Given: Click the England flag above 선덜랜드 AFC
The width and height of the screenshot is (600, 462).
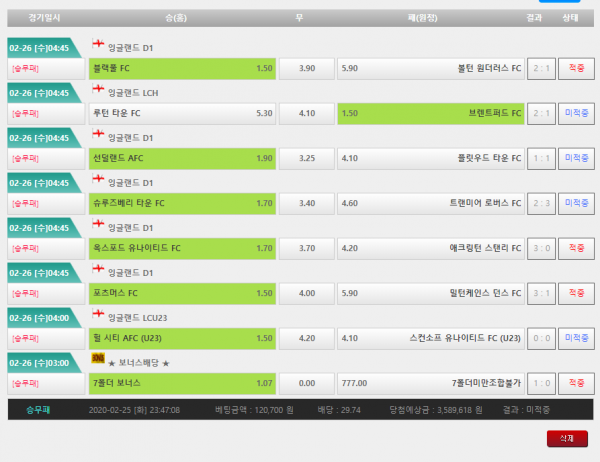Looking at the screenshot, I should coord(97,136).
